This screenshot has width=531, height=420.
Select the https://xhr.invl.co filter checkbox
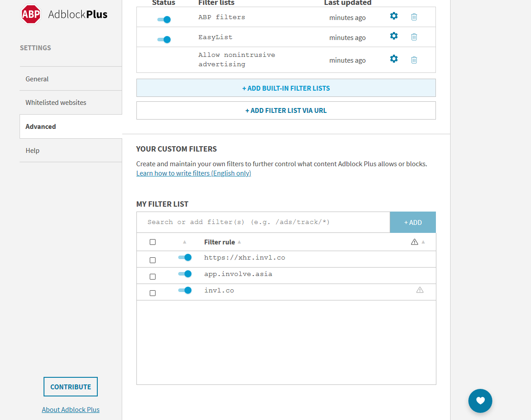153,260
